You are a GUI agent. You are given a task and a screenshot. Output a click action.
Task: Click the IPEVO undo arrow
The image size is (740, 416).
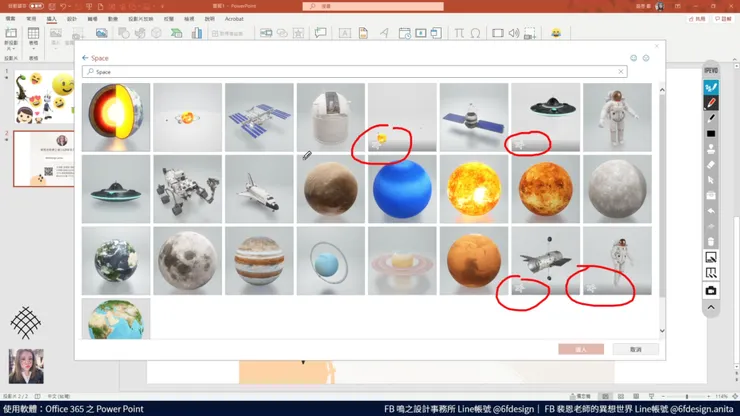[x=711, y=211]
